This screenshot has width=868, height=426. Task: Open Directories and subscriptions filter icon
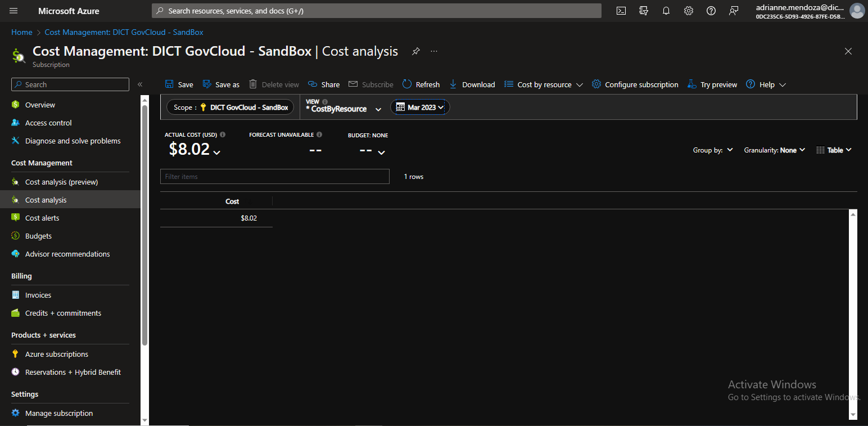tap(644, 11)
